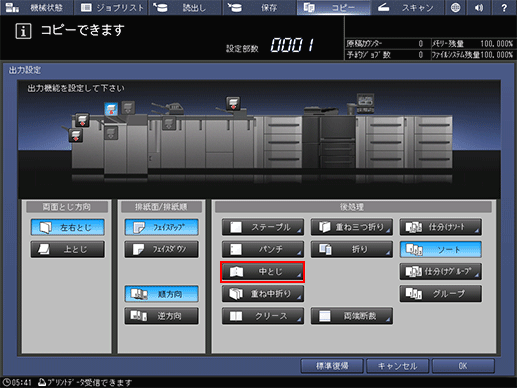Image resolution: width=517 pixels, height=388 pixels.
Task: Click the パンチ punch page icon
Action: 236,249
